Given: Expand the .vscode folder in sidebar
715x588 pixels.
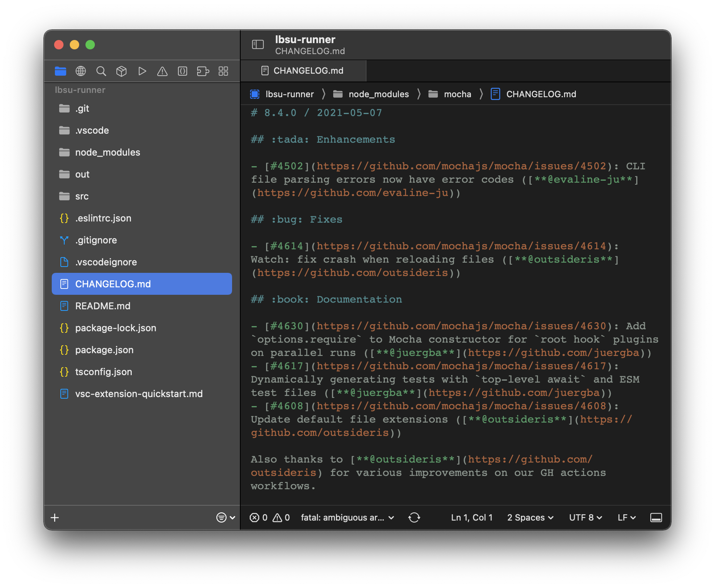Looking at the screenshot, I should [142, 130].
